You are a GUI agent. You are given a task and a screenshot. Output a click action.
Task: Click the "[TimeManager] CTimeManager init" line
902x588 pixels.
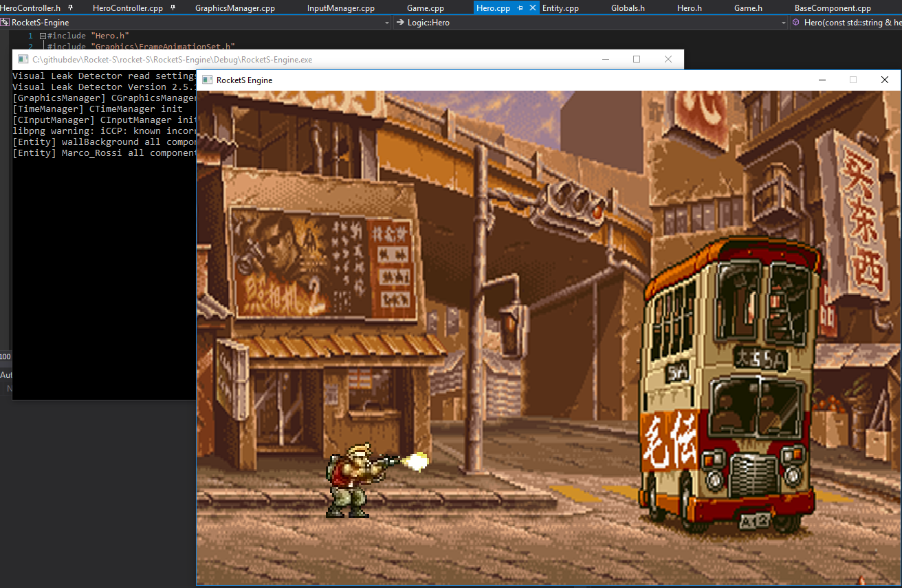coord(98,109)
